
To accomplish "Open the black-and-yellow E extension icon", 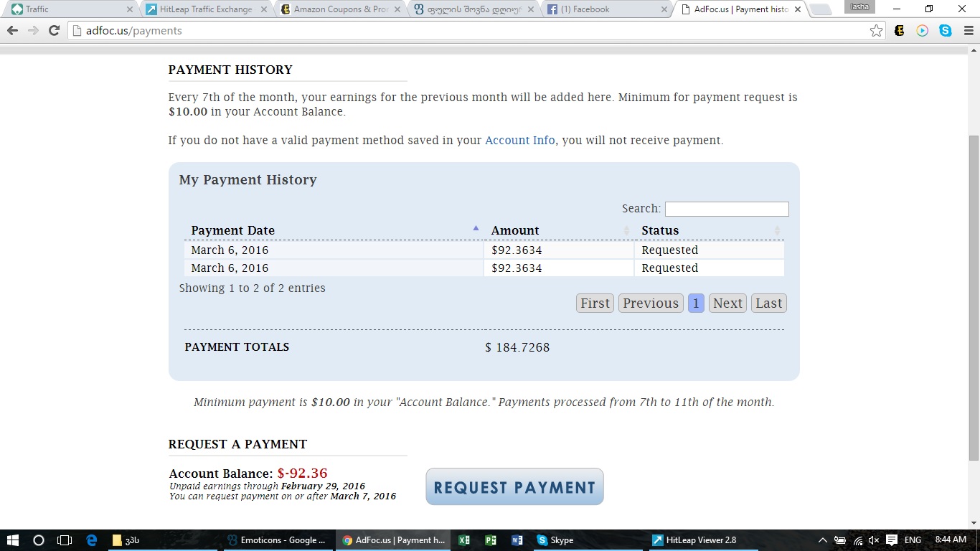I will click(900, 31).
